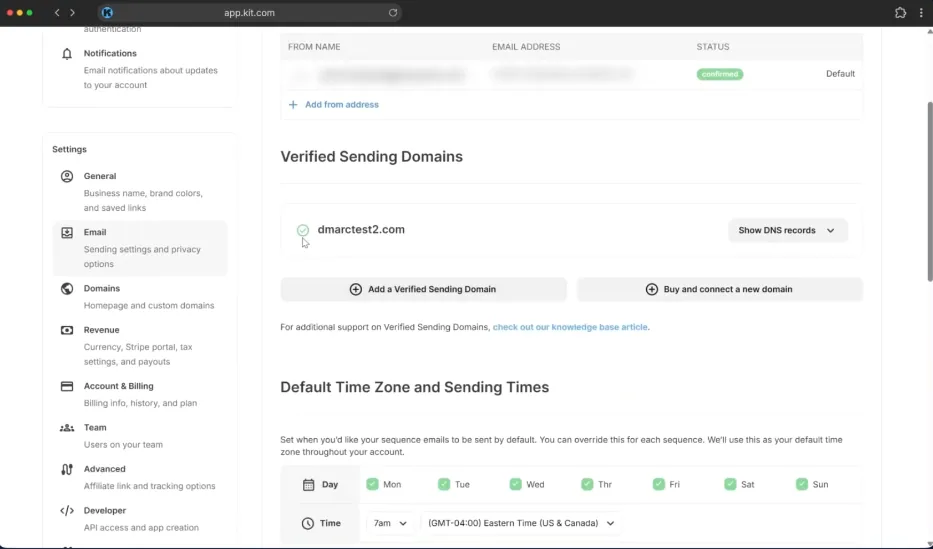The height and width of the screenshot is (549, 933).
Task: Go to Domains settings
Action: [x=140, y=297]
